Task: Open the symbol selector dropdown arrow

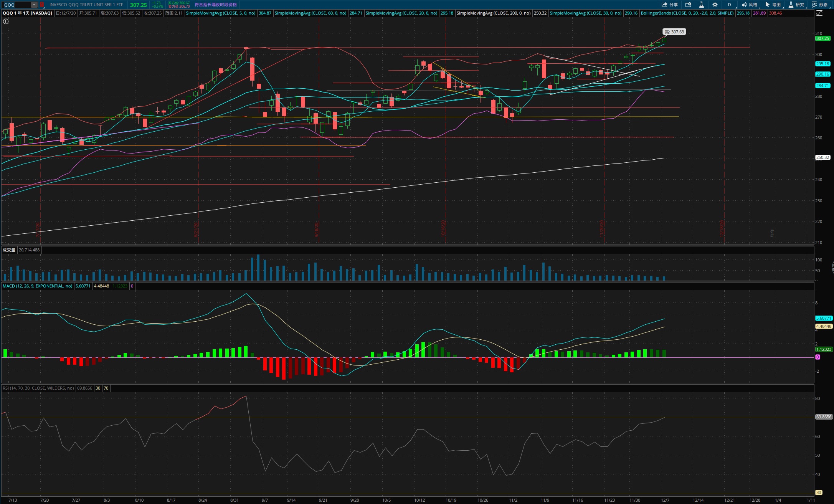Action: [x=34, y=5]
